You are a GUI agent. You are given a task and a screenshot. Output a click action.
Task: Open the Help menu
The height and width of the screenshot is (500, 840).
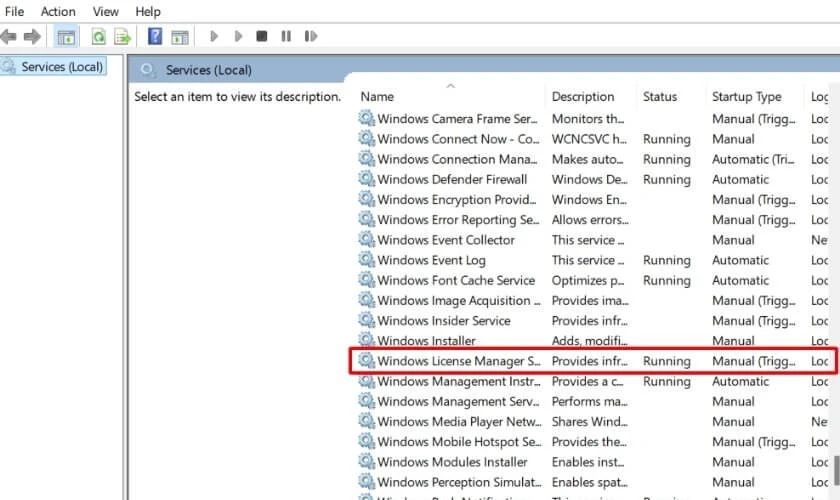pyautogui.click(x=148, y=11)
